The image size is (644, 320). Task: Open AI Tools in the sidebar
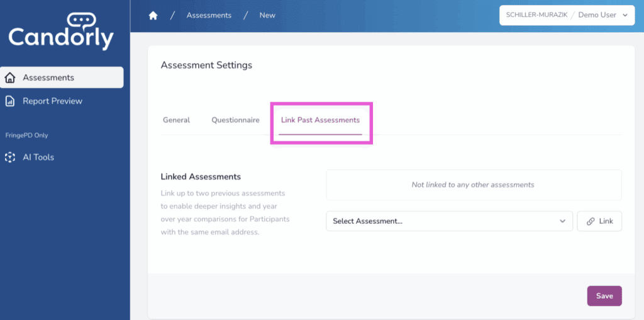point(38,157)
